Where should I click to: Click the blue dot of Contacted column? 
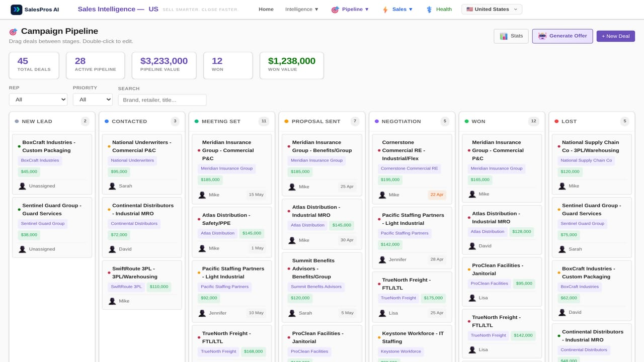107,121
